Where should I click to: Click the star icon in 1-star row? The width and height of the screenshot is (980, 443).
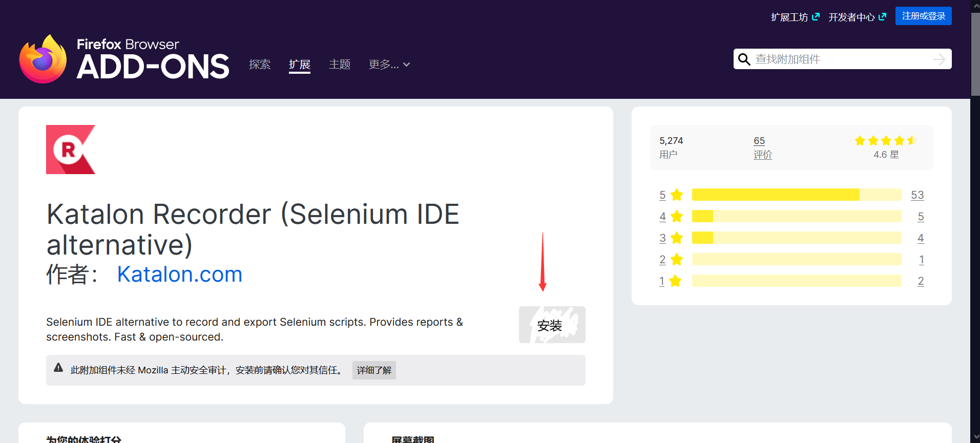tap(675, 281)
